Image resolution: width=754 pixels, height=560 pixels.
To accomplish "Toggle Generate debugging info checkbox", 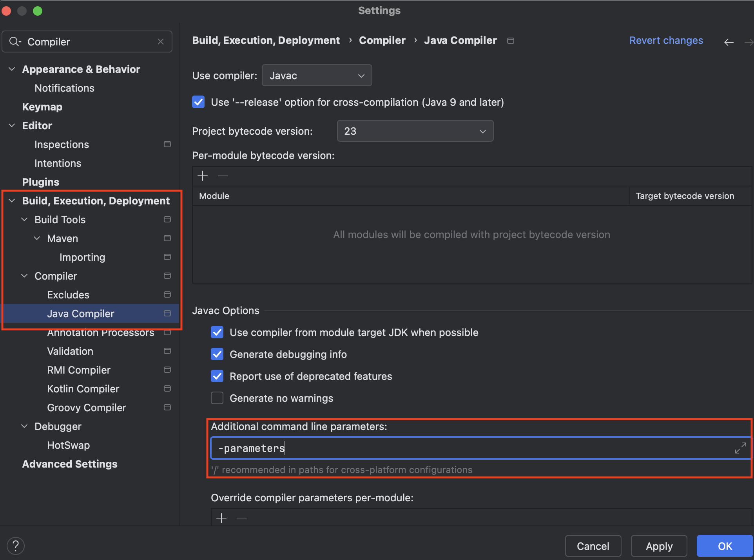I will click(217, 354).
